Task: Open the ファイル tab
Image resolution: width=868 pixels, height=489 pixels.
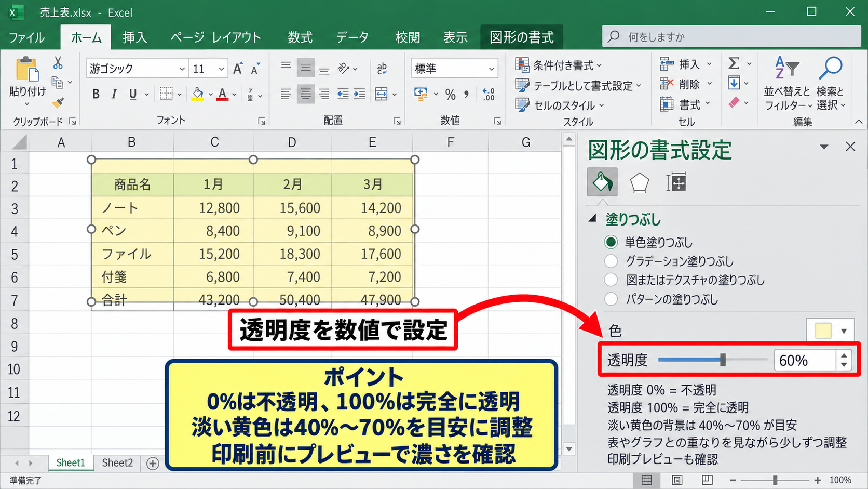Action: (26, 37)
